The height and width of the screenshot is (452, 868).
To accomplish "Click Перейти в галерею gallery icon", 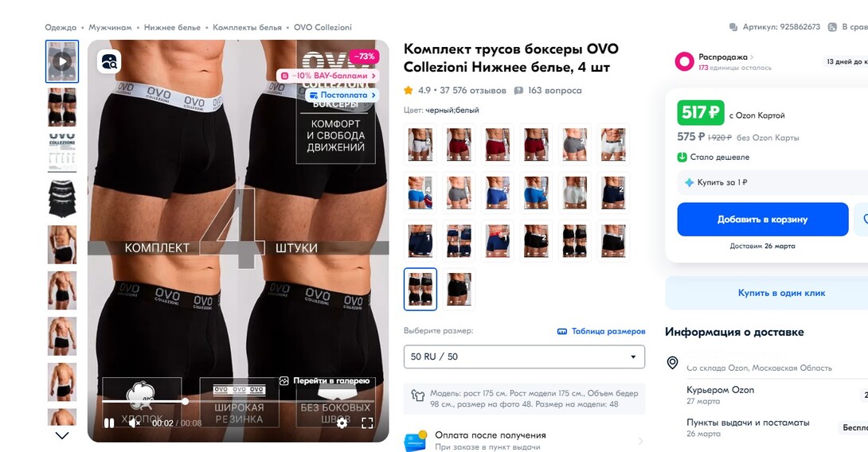I will (x=284, y=380).
